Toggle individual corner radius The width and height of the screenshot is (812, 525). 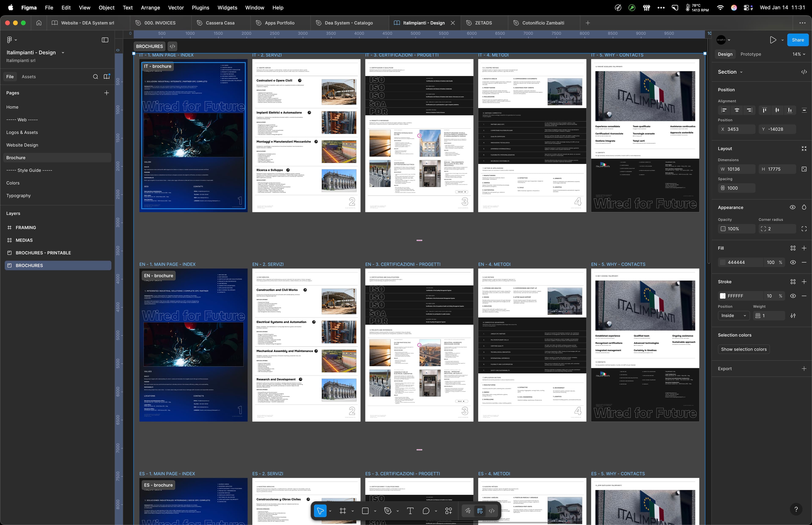pyautogui.click(x=804, y=229)
